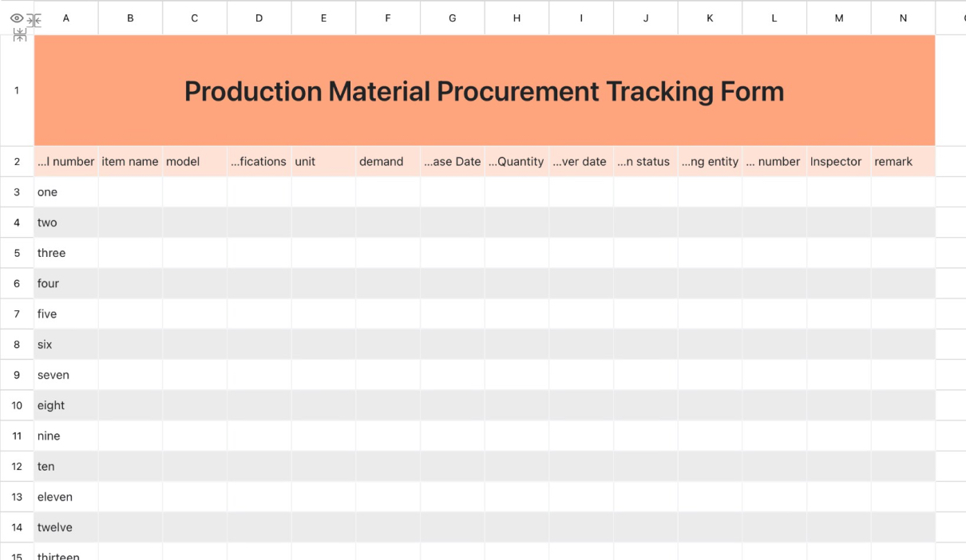Click the cell containing 'three'
The width and height of the screenshot is (966, 560).
(66, 253)
